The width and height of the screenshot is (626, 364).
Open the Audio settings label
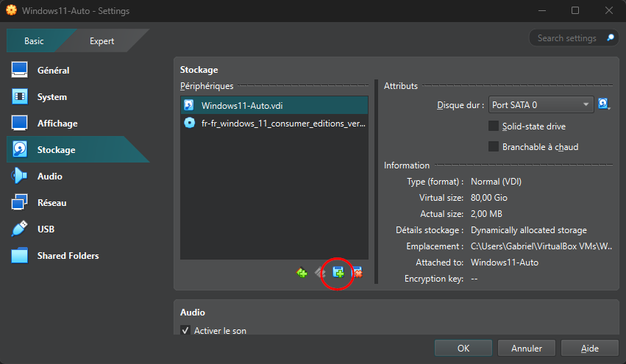tap(50, 176)
